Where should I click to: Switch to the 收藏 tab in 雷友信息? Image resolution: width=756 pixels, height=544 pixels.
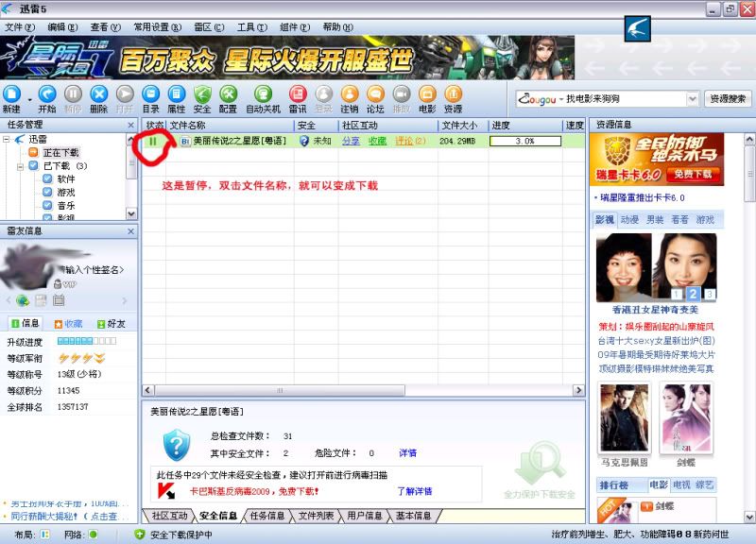pos(68,324)
